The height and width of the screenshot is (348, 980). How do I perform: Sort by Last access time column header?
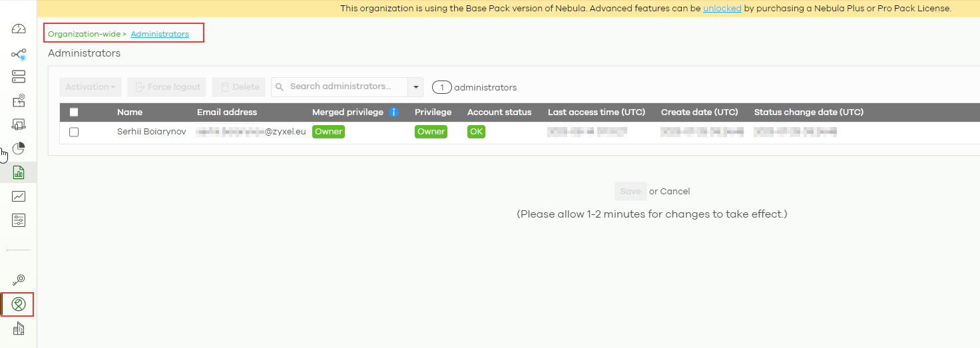click(x=597, y=112)
